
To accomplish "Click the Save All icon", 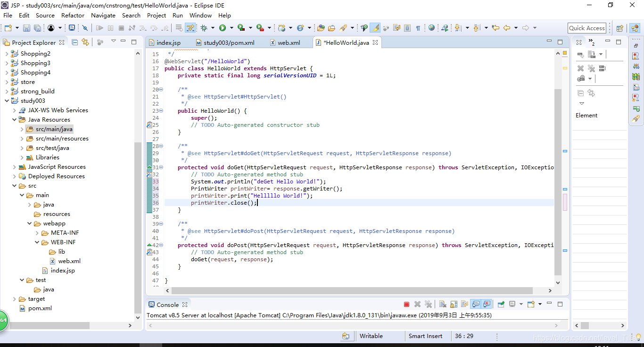I will pos(37,28).
